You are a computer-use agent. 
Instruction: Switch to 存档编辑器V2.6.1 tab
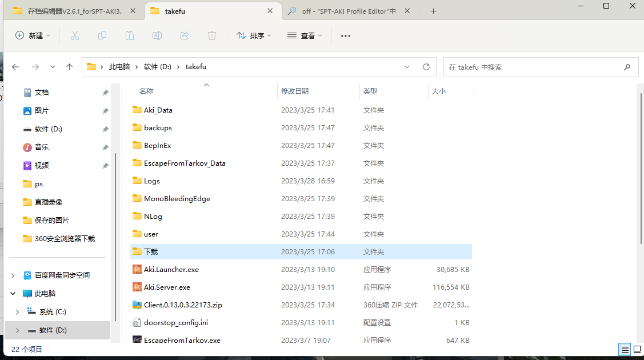coord(74,11)
